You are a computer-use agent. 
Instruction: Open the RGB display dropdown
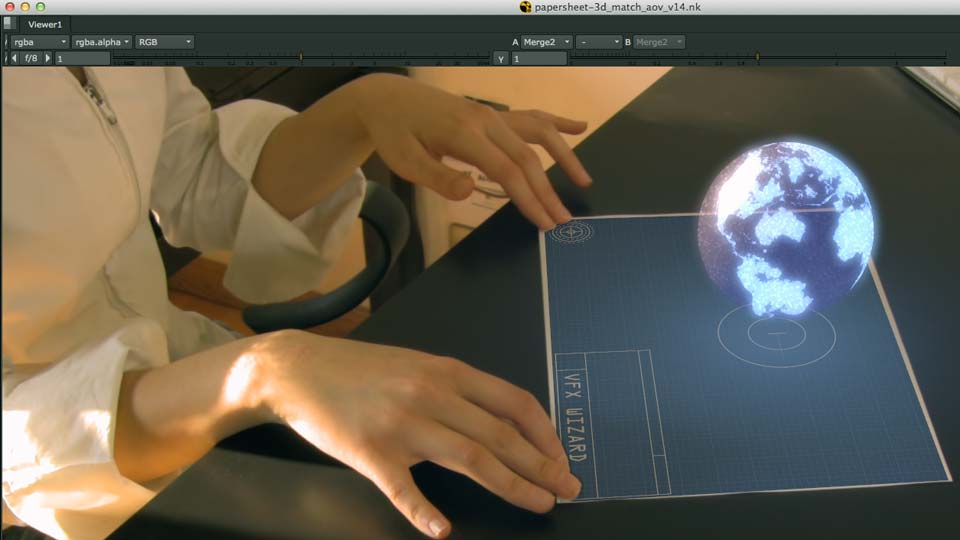165,42
